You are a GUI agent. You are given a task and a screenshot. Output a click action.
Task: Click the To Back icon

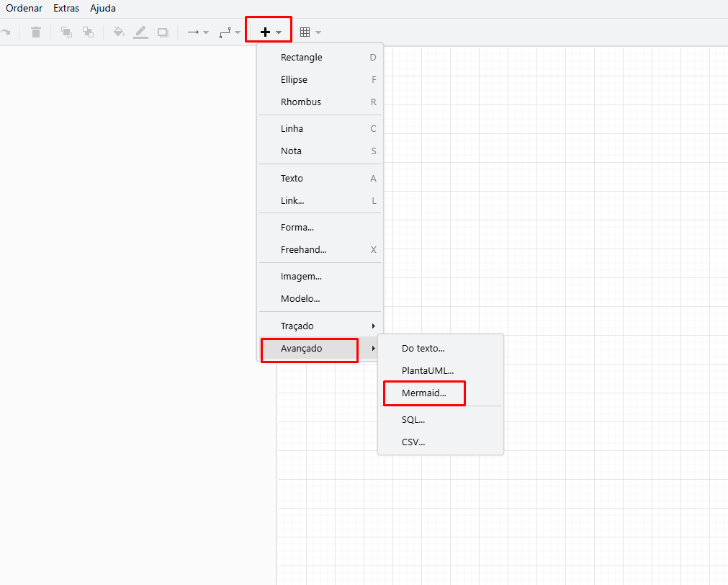(x=88, y=32)
